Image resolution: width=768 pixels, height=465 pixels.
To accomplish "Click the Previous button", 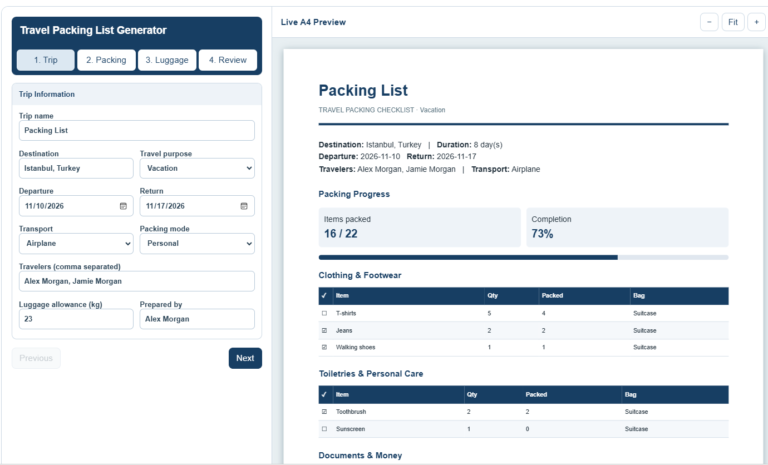I will (x=36, y=358).
